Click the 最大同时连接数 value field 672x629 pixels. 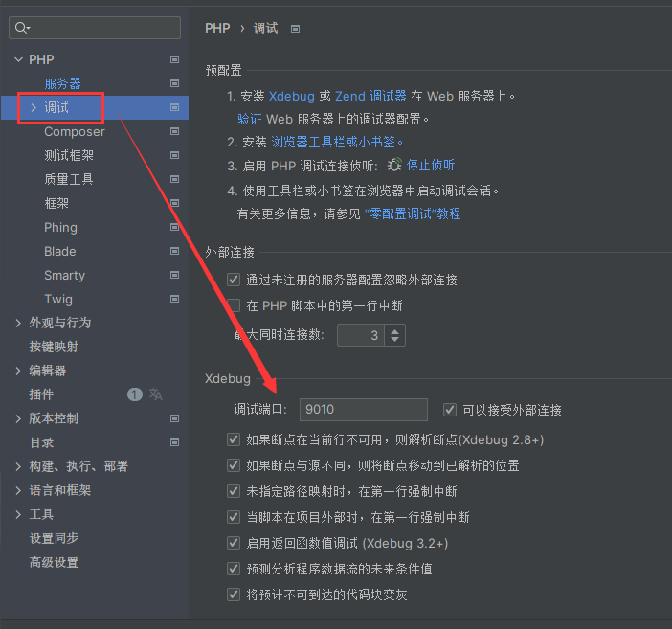[361, 335]
